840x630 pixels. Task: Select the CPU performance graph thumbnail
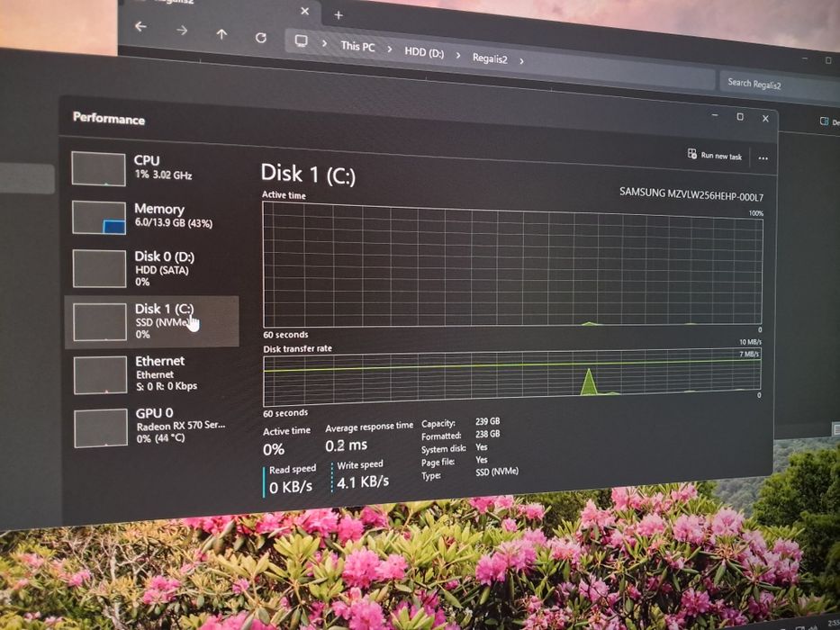[x=98, y=169]
